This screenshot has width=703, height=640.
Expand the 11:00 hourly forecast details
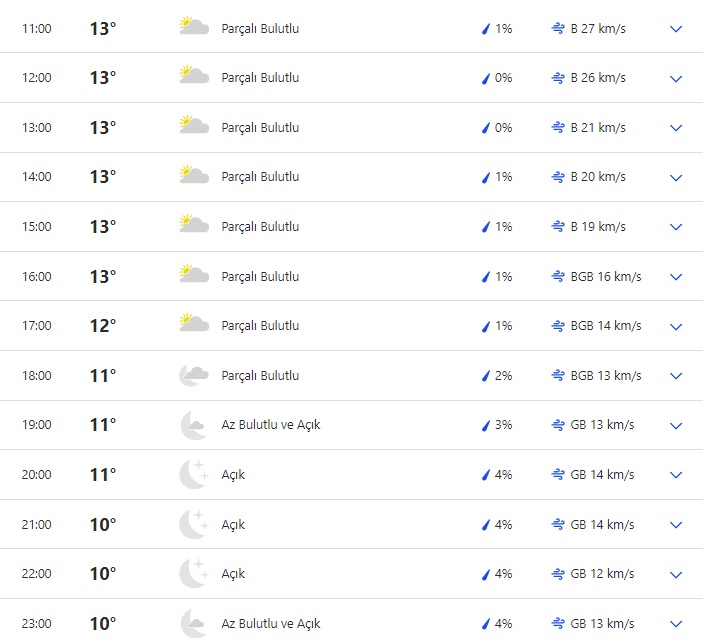coord(676,29)
